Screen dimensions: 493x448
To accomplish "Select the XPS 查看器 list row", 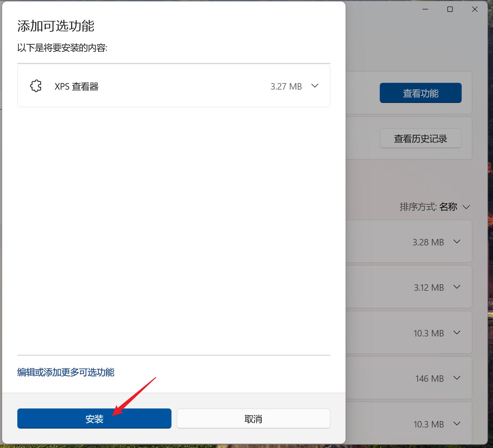I will pyautogui.click(x=174, y=86).
